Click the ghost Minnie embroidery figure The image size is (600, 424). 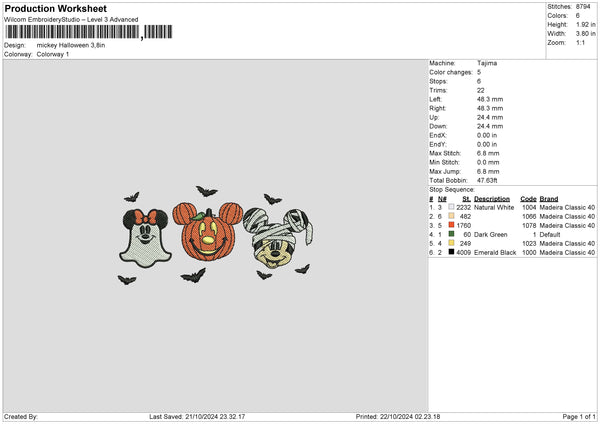point(145,238)
